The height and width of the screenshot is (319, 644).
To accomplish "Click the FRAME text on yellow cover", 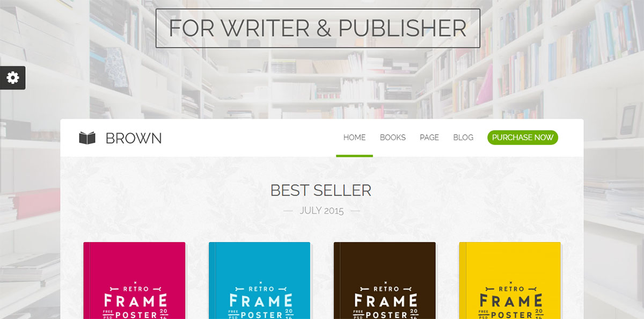I will point(511,301).
